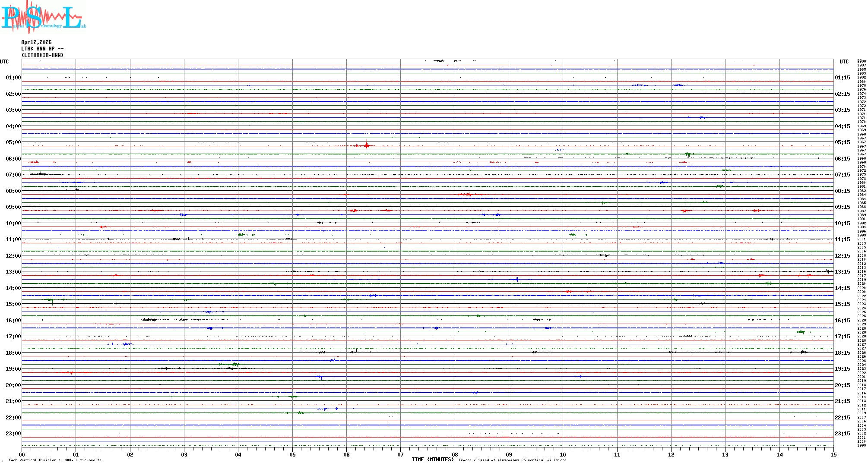Click the large red seismic spike after 05:00
868x466 pixels.
(367, 145)
